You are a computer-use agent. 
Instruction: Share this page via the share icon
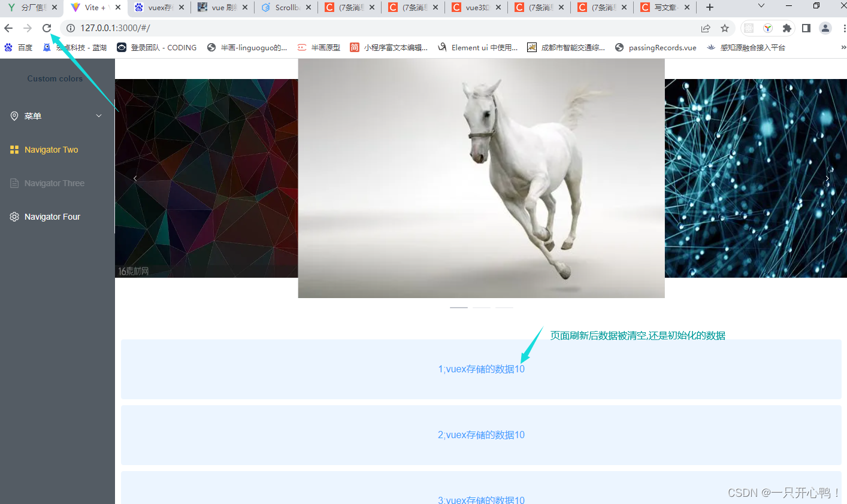coord(706,28)
